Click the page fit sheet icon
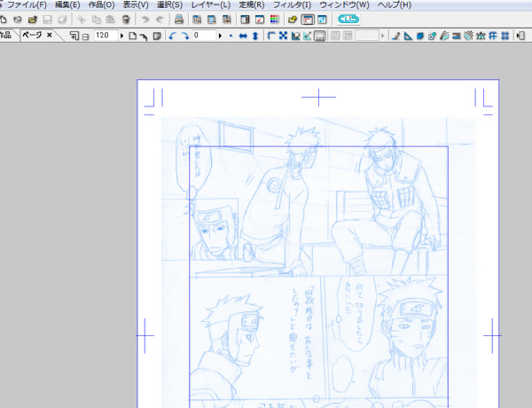Viewport: 532px width, 408px height. (x=132, y=35)
